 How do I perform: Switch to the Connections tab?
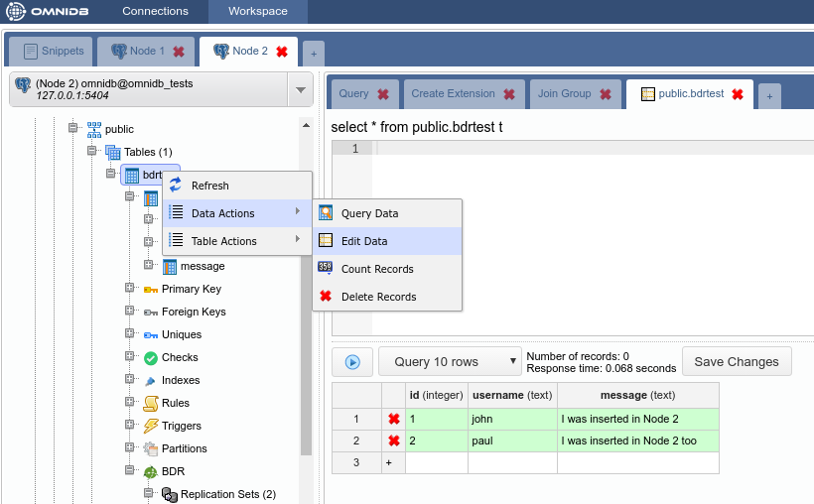155,12
